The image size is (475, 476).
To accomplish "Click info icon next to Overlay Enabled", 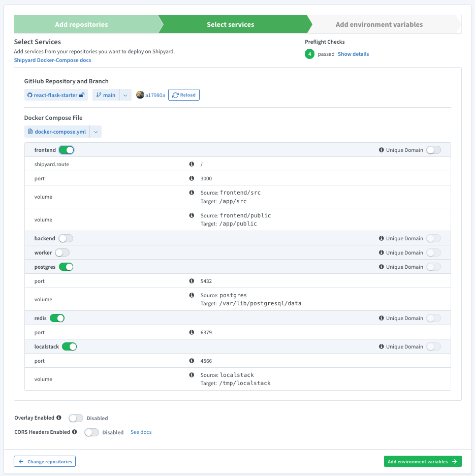I will 59,418.
